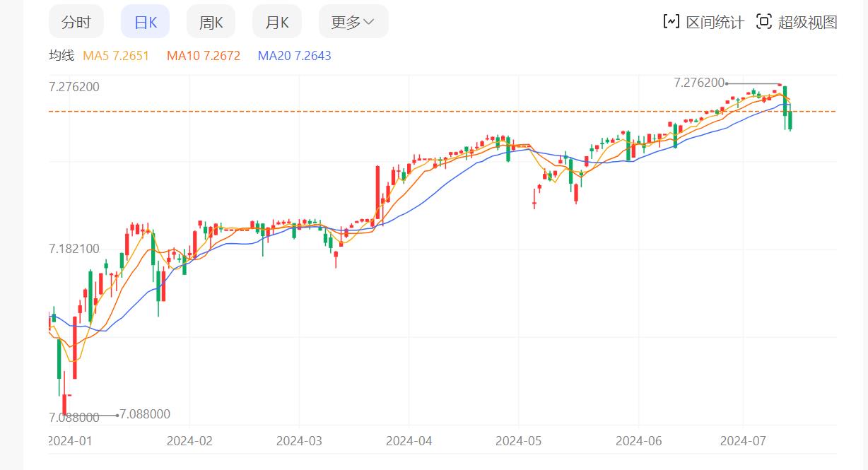Open the 超级视图 text button

(807, 23)
